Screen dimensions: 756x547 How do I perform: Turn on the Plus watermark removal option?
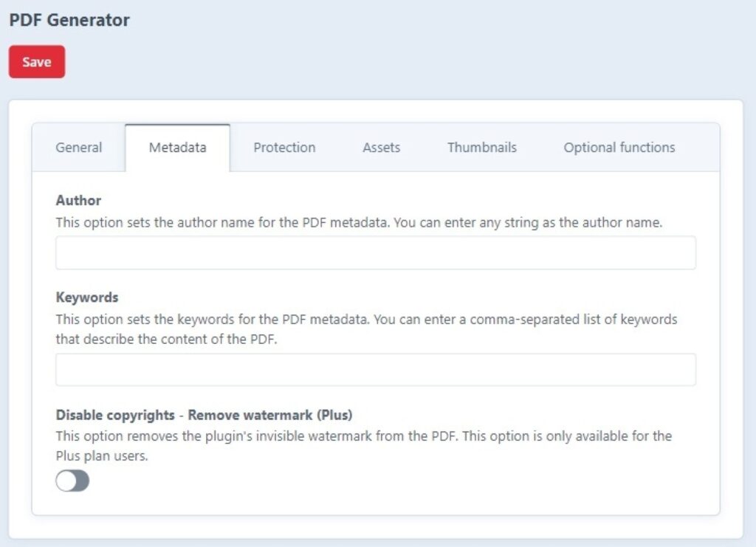(72, 480)
